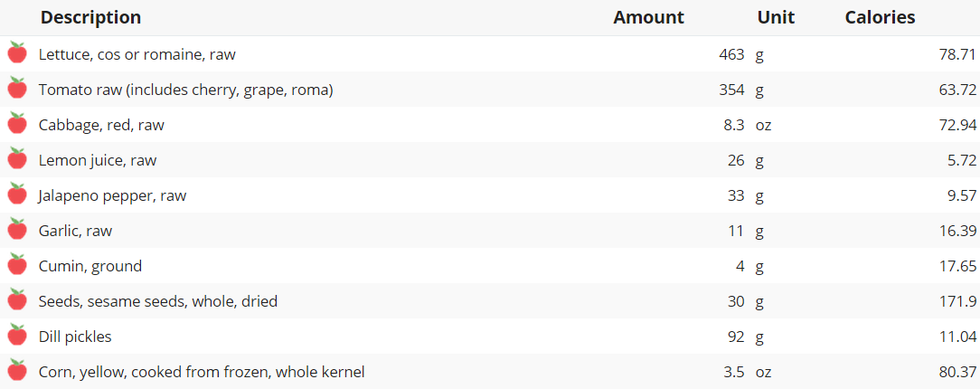Click apple icon beside Lemon juice, raw
This screenshot has width=980, height=389.
click(x=17, y=159)
